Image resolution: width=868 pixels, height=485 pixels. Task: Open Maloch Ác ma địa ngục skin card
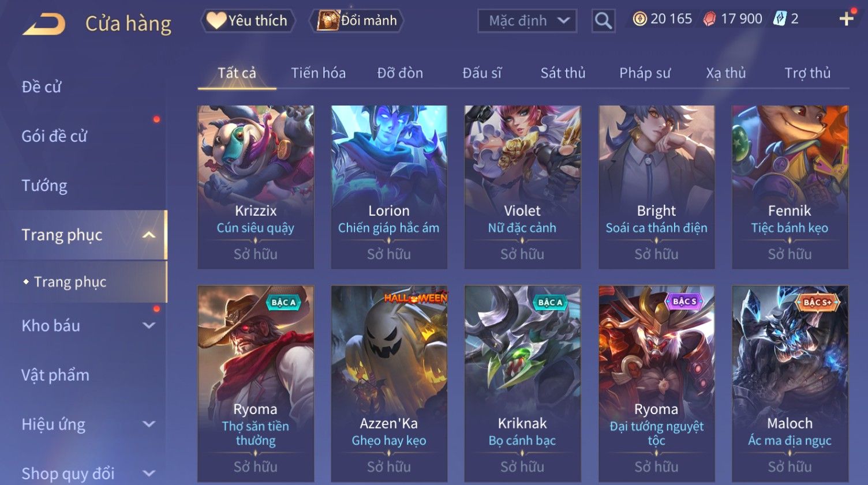pyautogui.click(x=790, y=384)
